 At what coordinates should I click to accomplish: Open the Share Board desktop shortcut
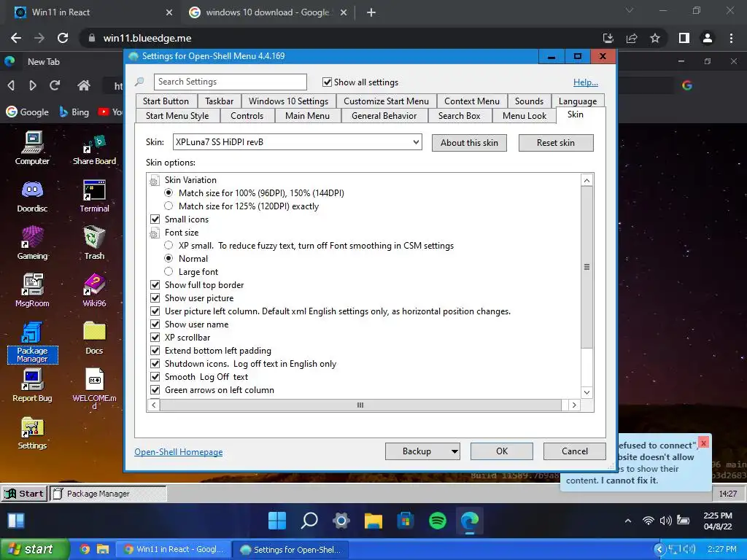pos(94,149)
